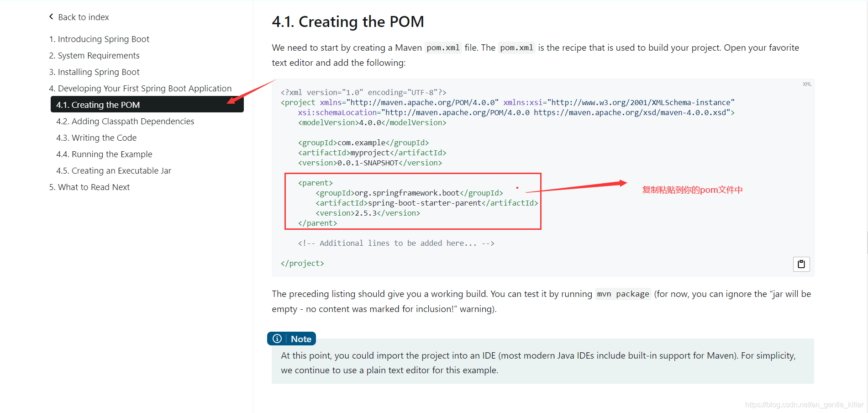Click the groupId com.example line
The image size is (868, 413).
363,143
